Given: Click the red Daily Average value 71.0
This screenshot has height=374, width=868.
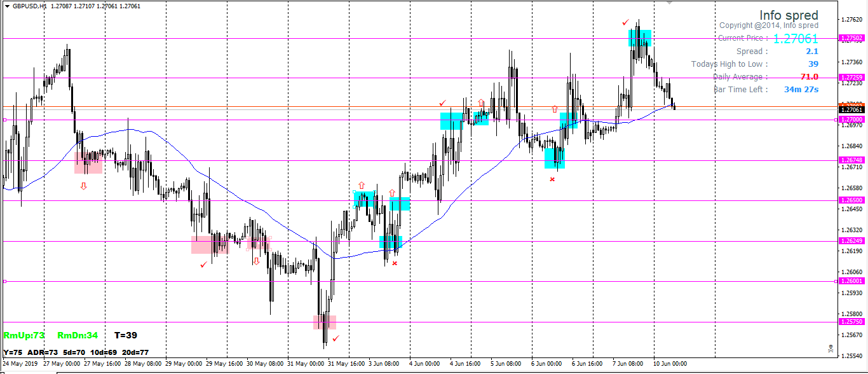Looking at the screenshot, I should 810,77.
